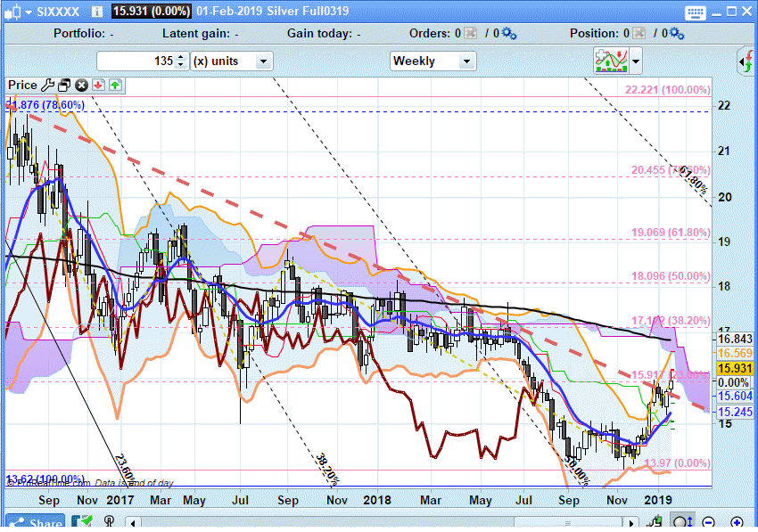Open the (x) units dropdown
The image size is (758, 532).
click(x=232, y=61)
